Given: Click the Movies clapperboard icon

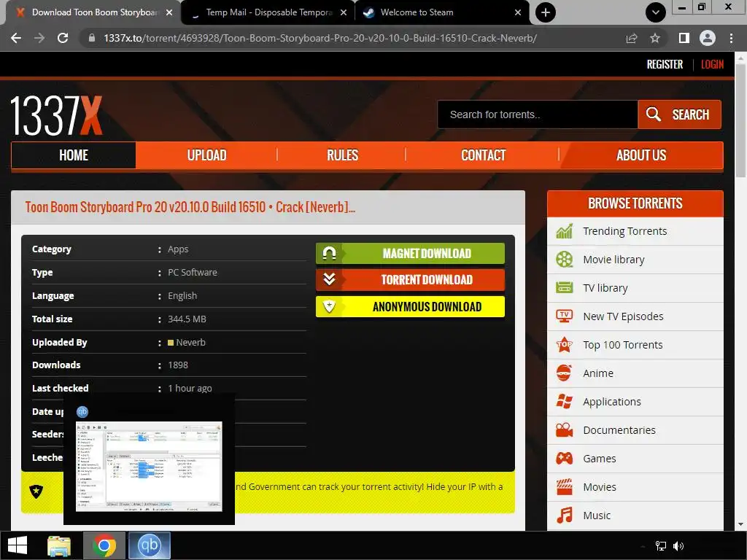Looking at the screenshot, I should 565,486.
